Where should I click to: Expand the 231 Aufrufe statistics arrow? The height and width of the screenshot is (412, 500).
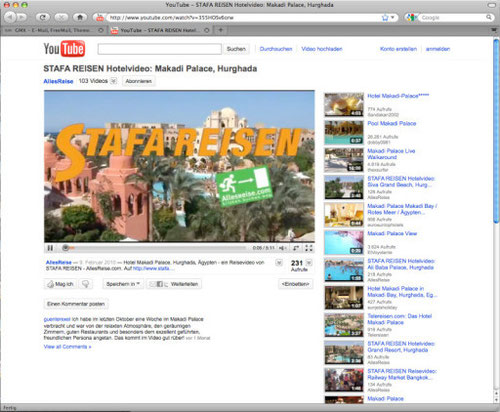[x=309, y=262]
